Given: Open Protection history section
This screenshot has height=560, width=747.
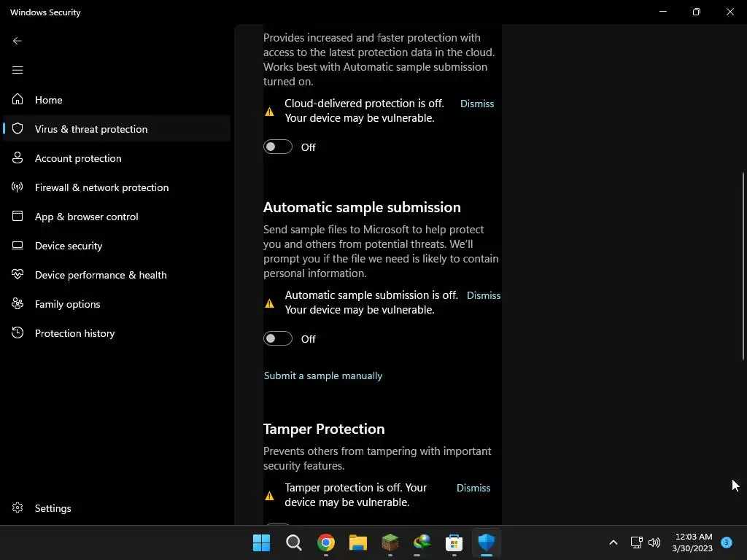Looking at the screenshot, I should 117,332.
